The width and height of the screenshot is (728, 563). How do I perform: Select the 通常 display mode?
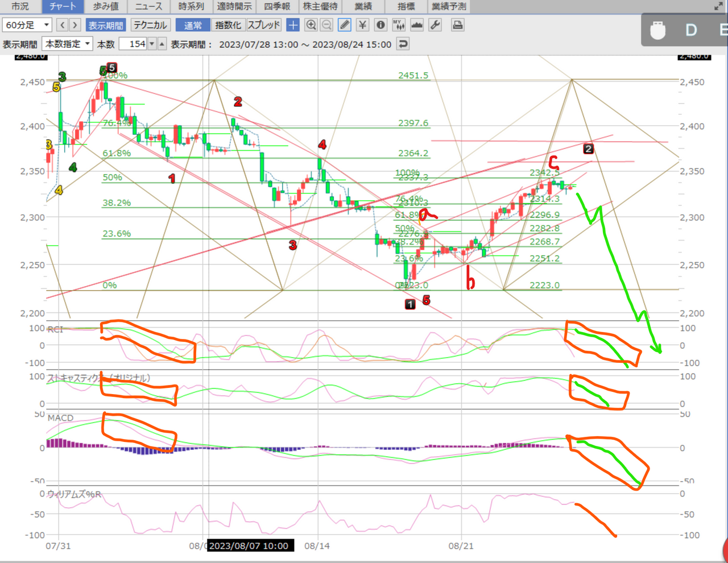coord(193,25)
